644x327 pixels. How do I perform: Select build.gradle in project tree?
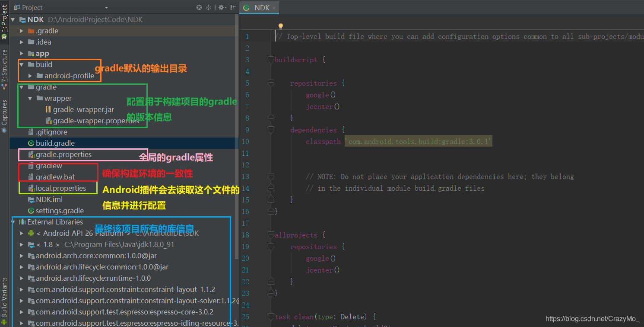51,143
